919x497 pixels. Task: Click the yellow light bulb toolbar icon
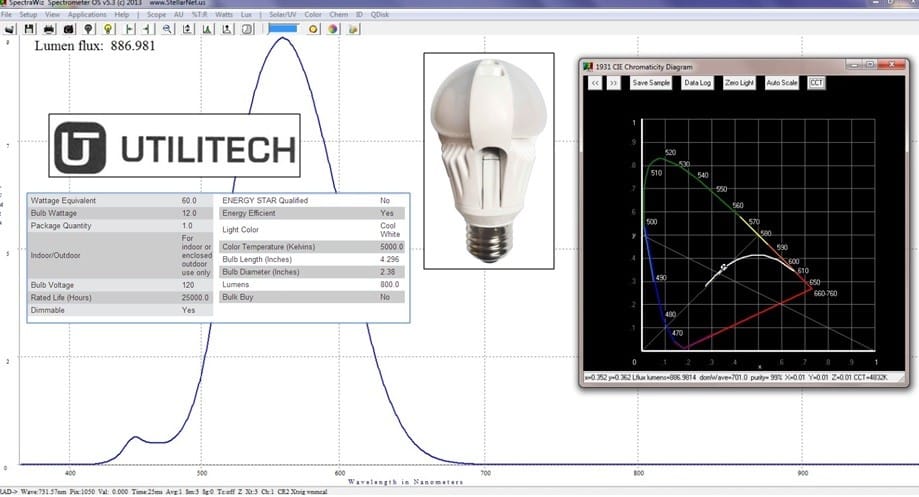click(x=108, y=29)
